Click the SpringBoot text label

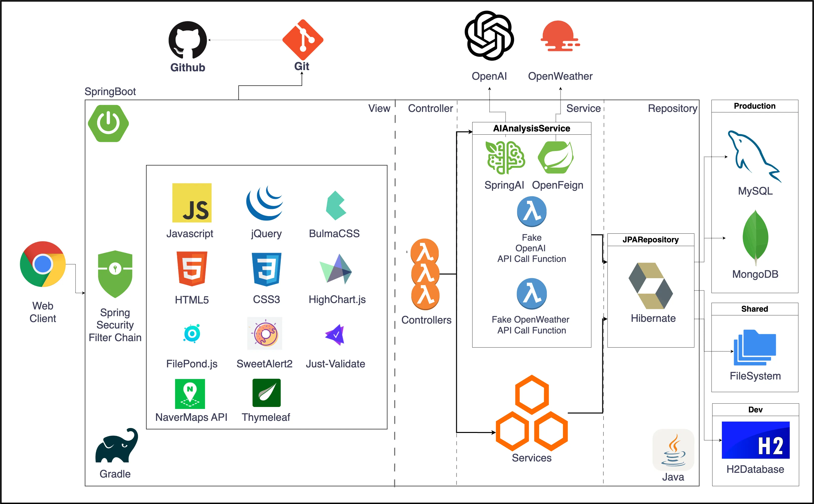[x=110, y=92]
